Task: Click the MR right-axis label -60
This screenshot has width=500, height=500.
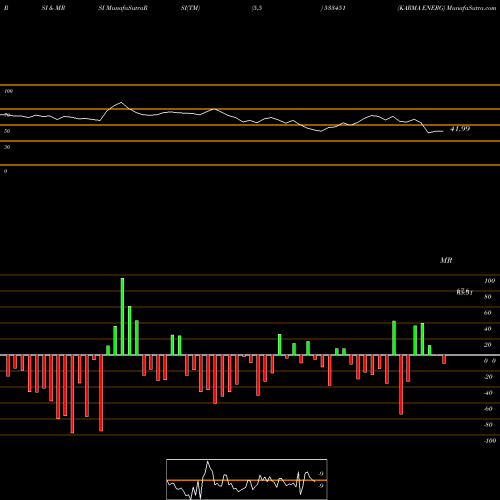Action: coord(488,409)
